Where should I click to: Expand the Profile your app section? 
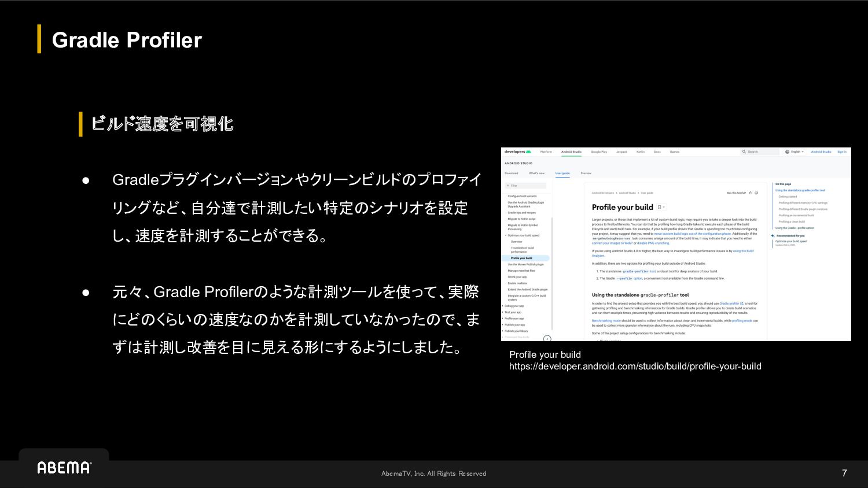tap(503, 319)
